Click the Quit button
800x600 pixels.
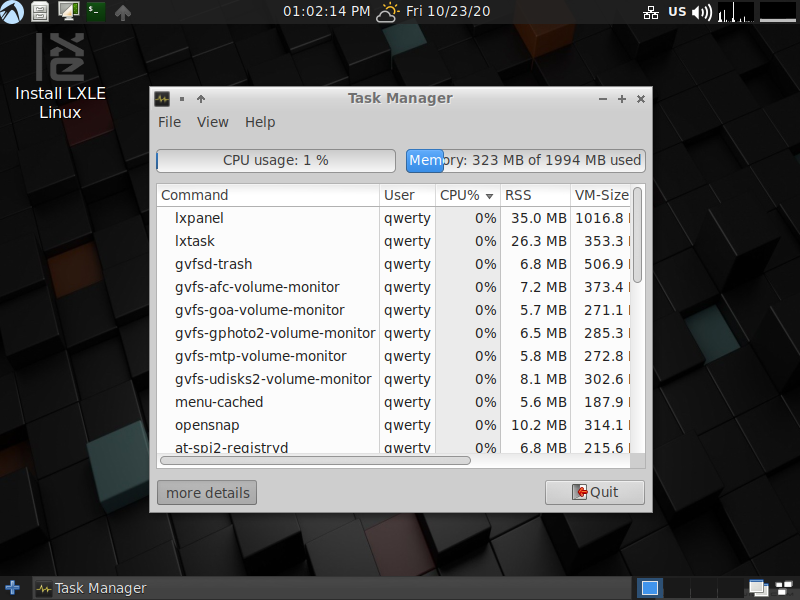[595, 492]
